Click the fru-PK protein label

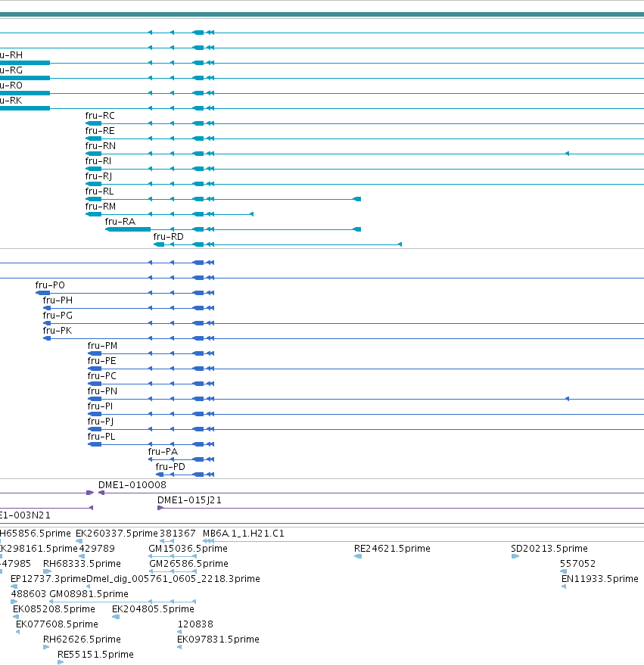[x=58, y=331]
